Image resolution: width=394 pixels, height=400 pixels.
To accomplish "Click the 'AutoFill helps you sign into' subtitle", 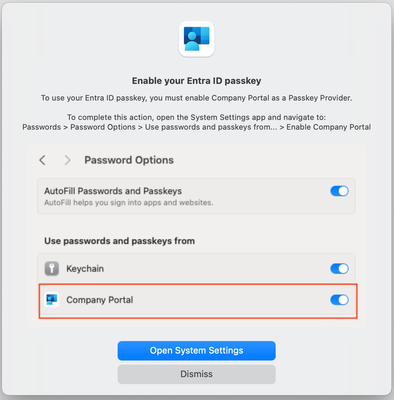I will coord(129,203).
